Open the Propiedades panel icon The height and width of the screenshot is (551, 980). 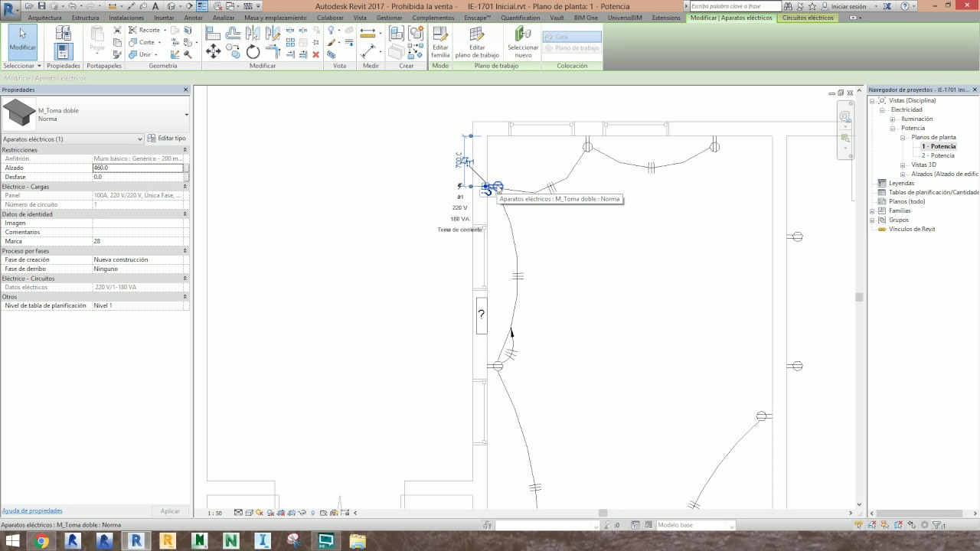(x=64, y=51)
